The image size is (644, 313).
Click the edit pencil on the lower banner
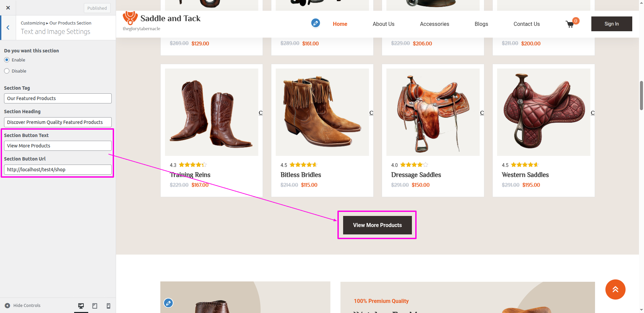(x=168, y=303)
